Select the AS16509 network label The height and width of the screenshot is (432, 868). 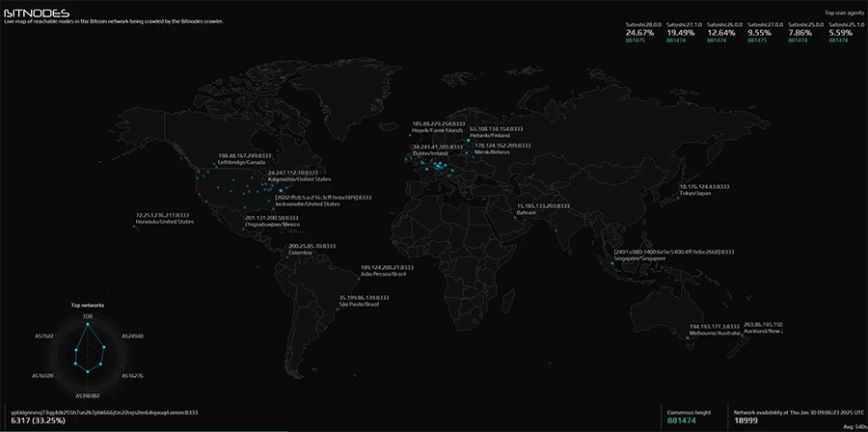pos(42,375)
